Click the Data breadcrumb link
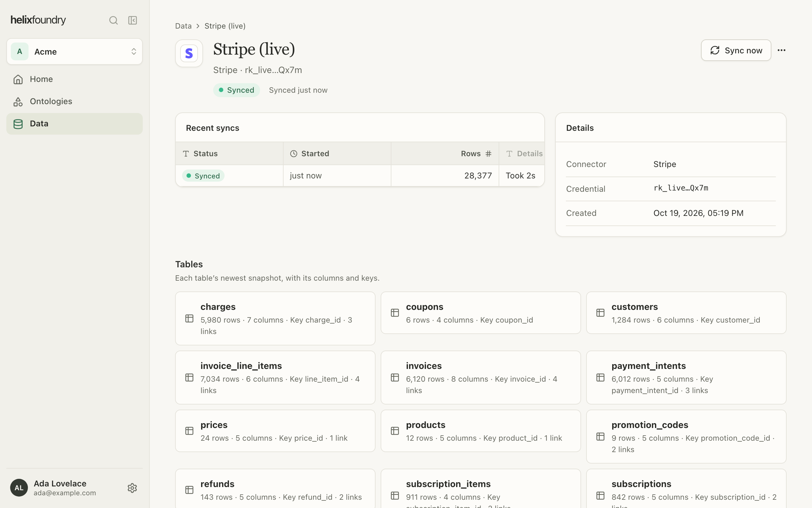Viewport: 812px width, 508px height. [183, 26]
